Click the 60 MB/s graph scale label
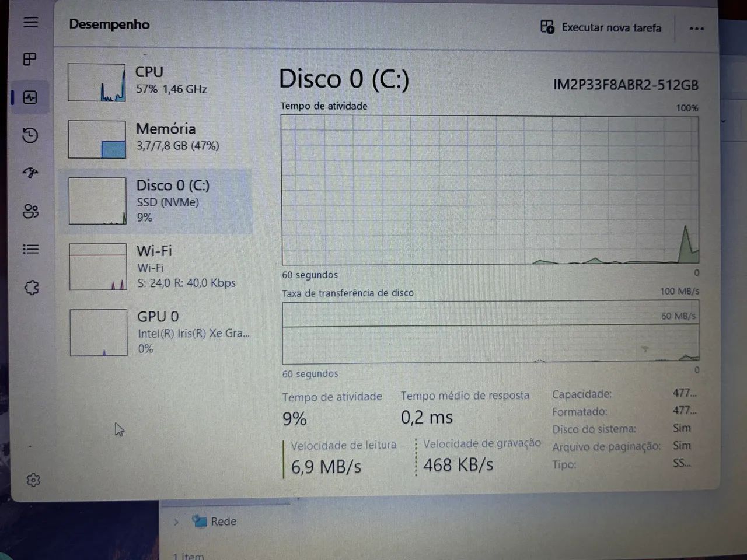 [x=678, y=316]
